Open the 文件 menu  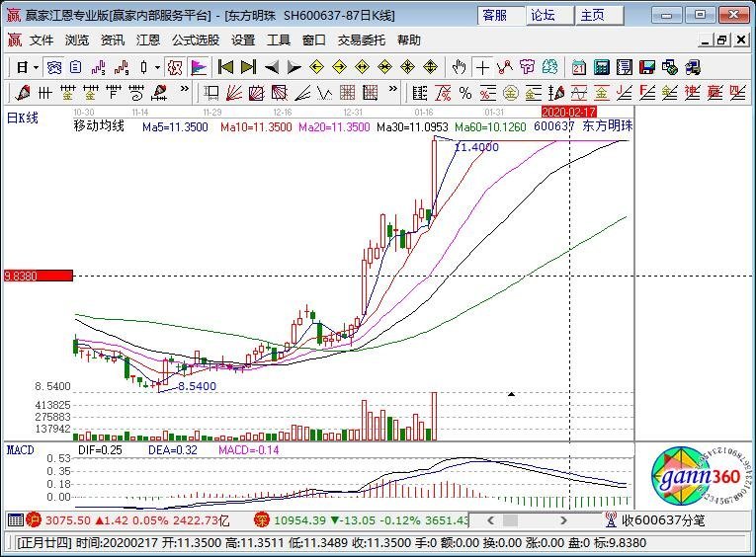[x=41, y=40]
